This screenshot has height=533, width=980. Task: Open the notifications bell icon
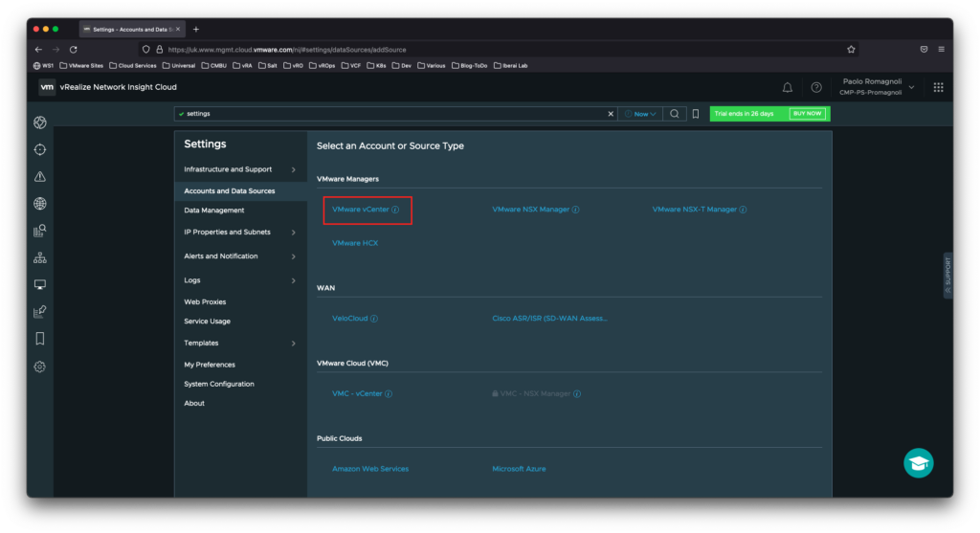pos(788,87)
